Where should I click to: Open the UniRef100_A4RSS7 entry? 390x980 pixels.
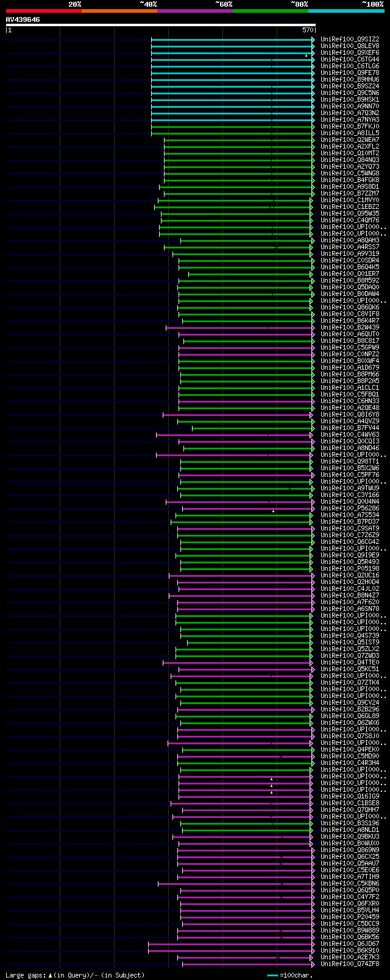[350, 247]
